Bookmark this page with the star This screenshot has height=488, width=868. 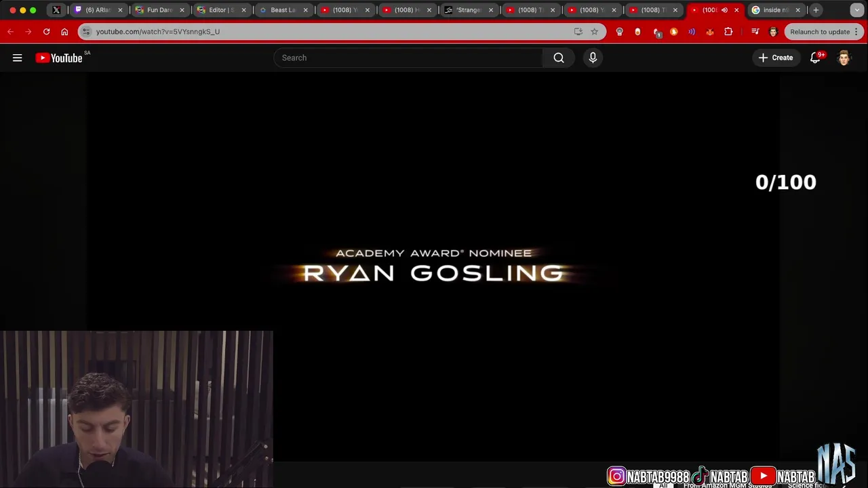click(x=594, y=32)
